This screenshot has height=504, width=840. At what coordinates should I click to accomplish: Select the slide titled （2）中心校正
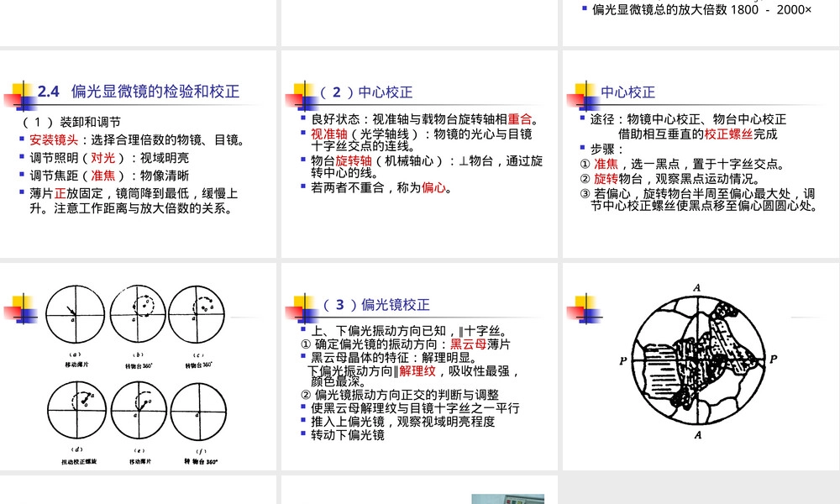419,154
